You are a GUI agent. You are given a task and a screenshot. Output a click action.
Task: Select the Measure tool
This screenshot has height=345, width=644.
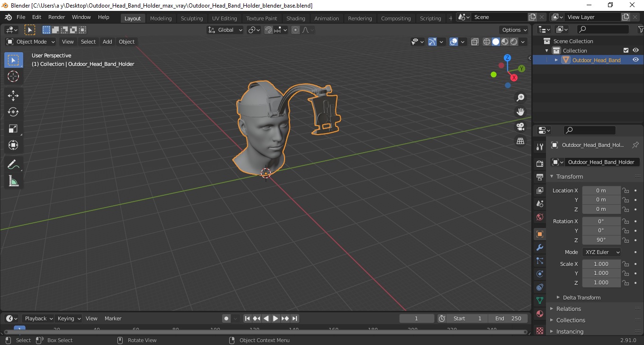pyautogui.click(x=13, y=181)
